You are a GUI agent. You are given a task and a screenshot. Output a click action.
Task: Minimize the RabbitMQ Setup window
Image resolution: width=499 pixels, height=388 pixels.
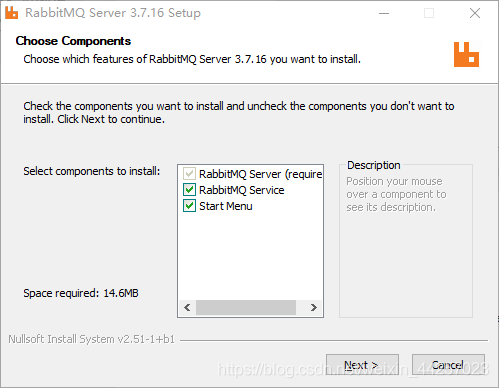[384, 13]
